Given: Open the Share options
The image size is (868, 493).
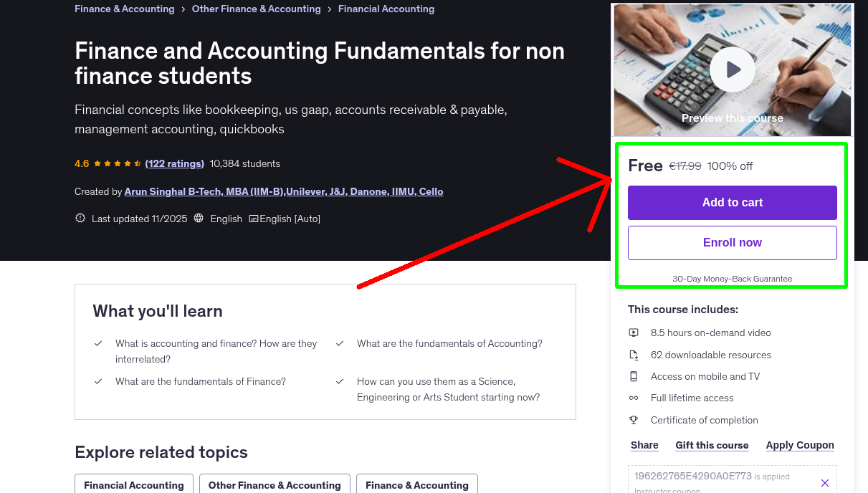Looking at the screenshot, I should click(x=644, y=445).
